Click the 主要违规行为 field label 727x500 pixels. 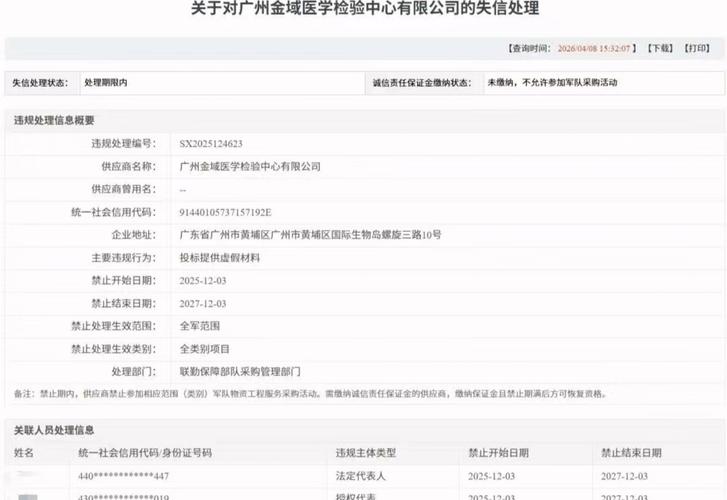123,258
